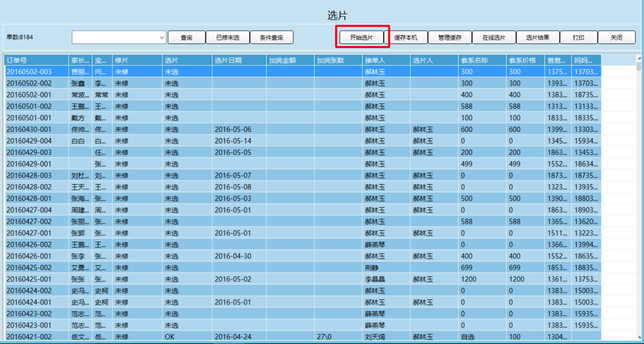Select order row 20160427-002
The image size is (644, 344).
coord(303,222)
